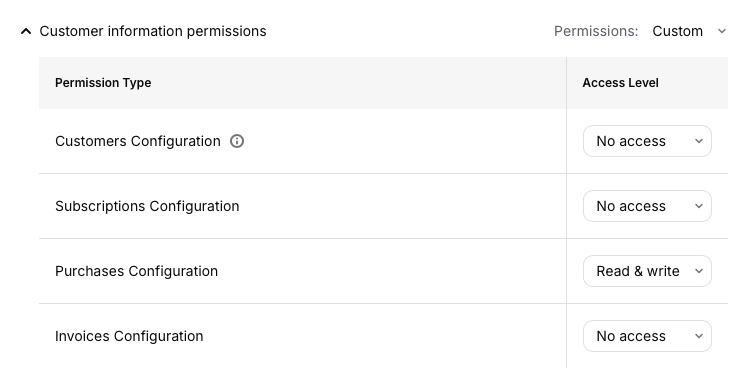Image resolution: width=753 pixels, height=372 pixels.
Task: Click the info icon beside Customers Configuration
Action: point(237,141)
